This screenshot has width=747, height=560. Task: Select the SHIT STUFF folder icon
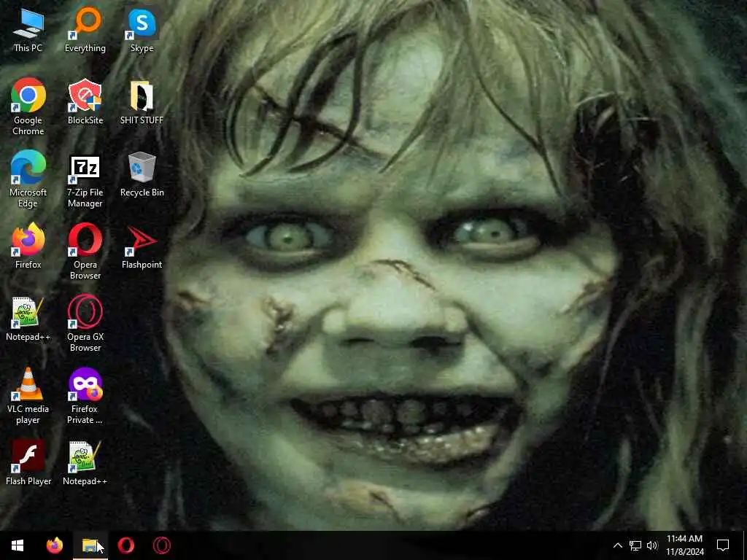point(142,102)
